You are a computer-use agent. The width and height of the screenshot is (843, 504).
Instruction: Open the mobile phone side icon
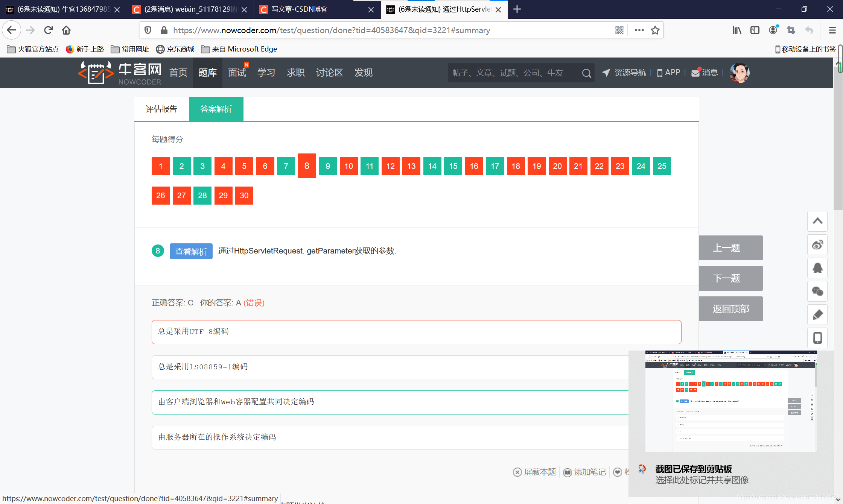pyautogui.click(x=817, y=338)
